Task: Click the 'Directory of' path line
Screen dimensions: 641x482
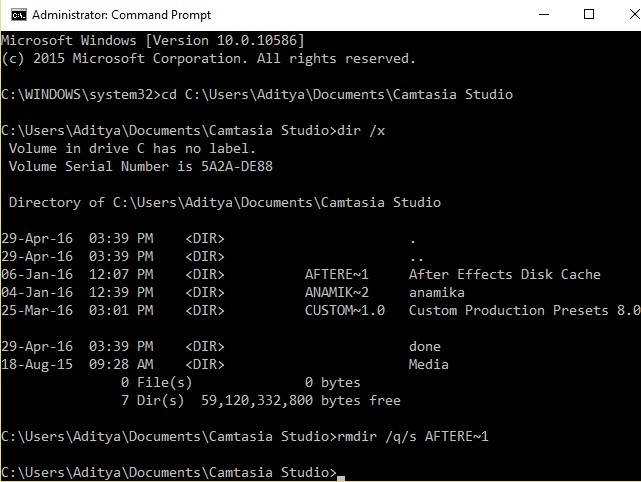Action: click(225, 203)
